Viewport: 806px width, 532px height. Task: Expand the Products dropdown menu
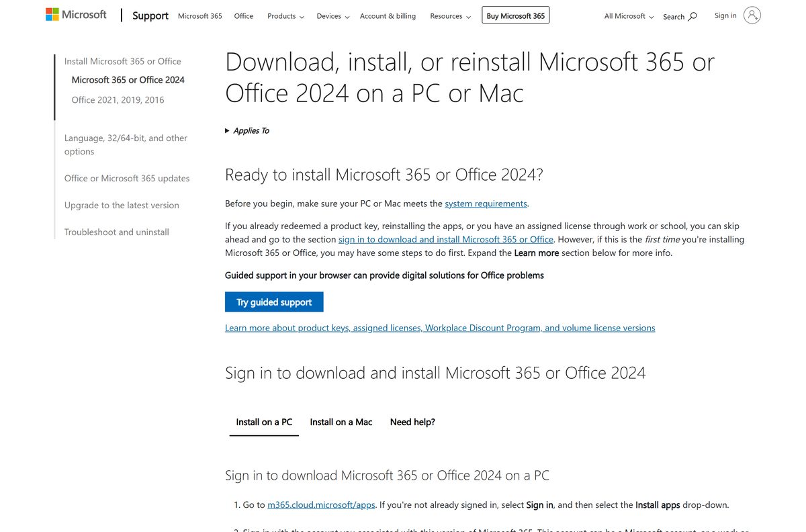[x=285, y=16]
